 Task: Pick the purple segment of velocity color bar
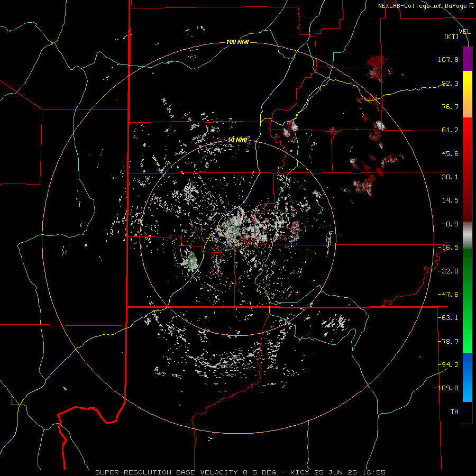pyautogui.click(x=467, y=59)
